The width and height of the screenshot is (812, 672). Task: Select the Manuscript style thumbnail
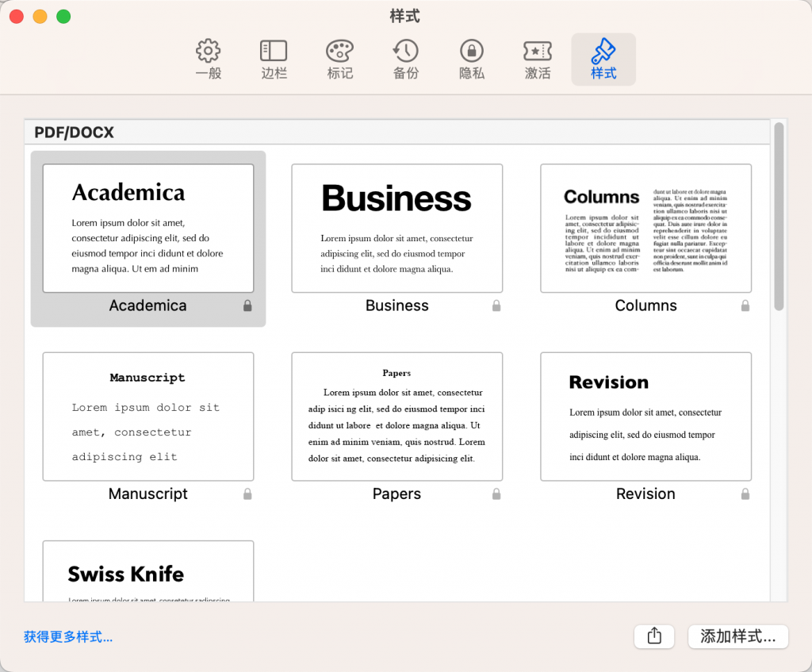click(147, 416)
